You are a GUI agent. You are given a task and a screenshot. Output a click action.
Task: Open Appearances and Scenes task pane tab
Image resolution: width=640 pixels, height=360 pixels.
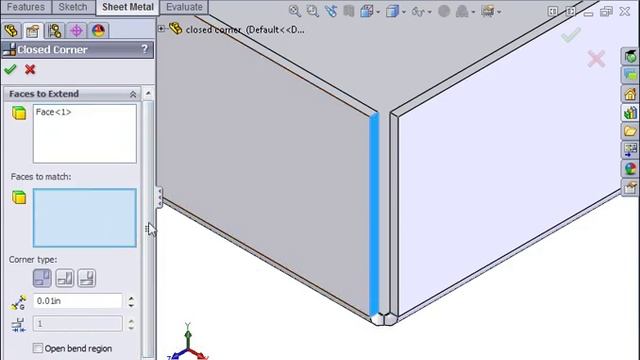pyautogui.click(x=630, y=169)
